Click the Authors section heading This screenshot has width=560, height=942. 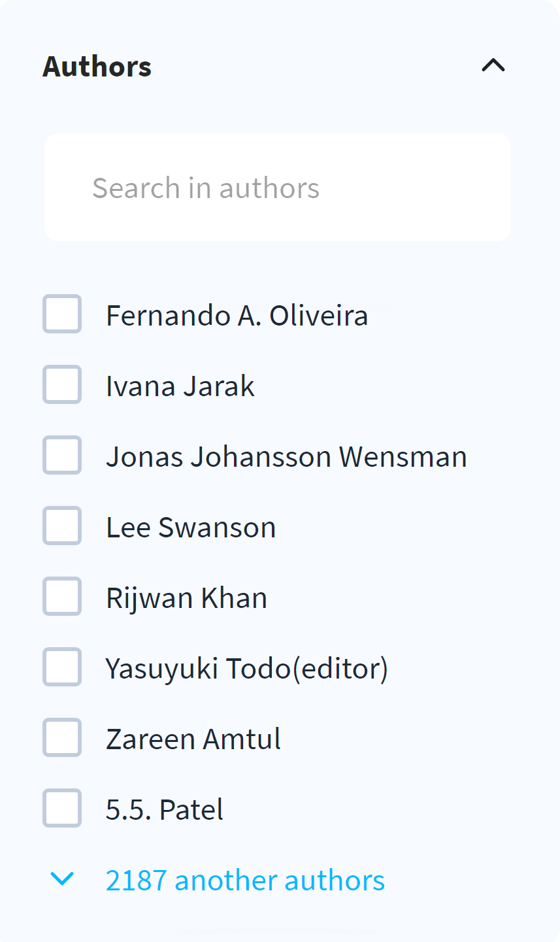point(97,67)
